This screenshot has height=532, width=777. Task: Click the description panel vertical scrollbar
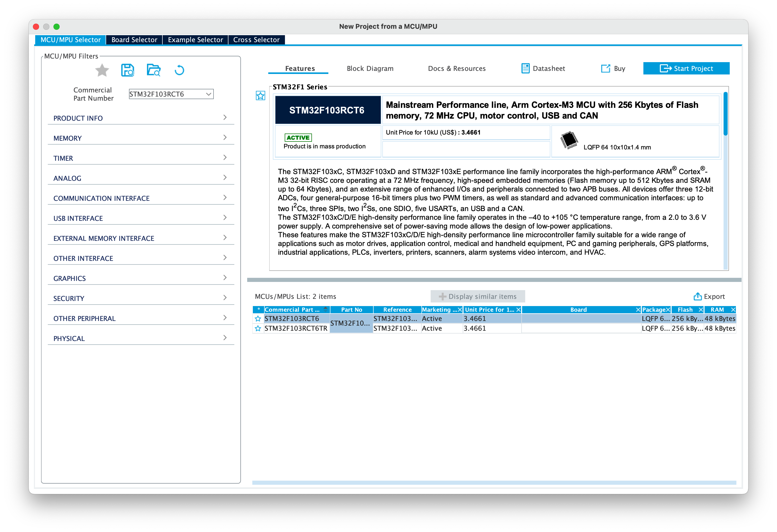[x=726, y=114]
